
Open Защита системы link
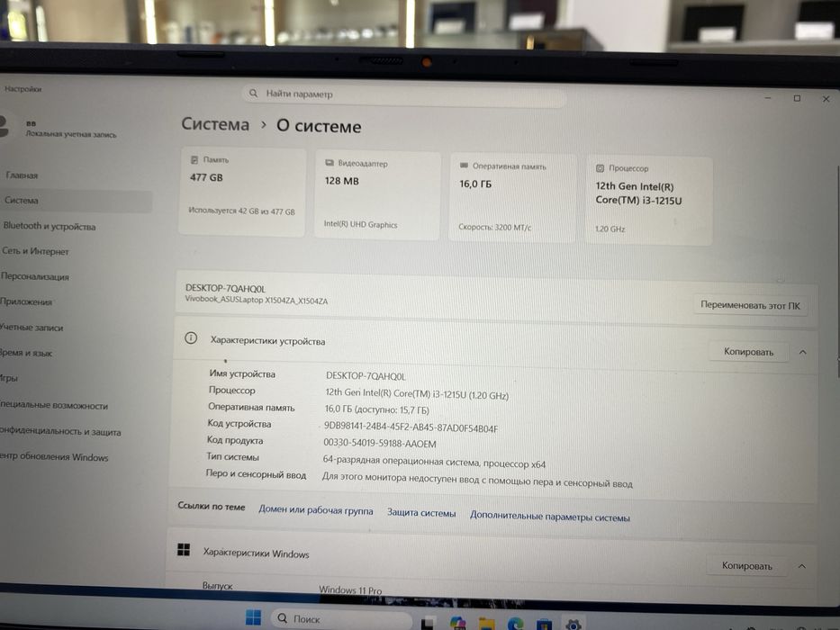point(421,513)
